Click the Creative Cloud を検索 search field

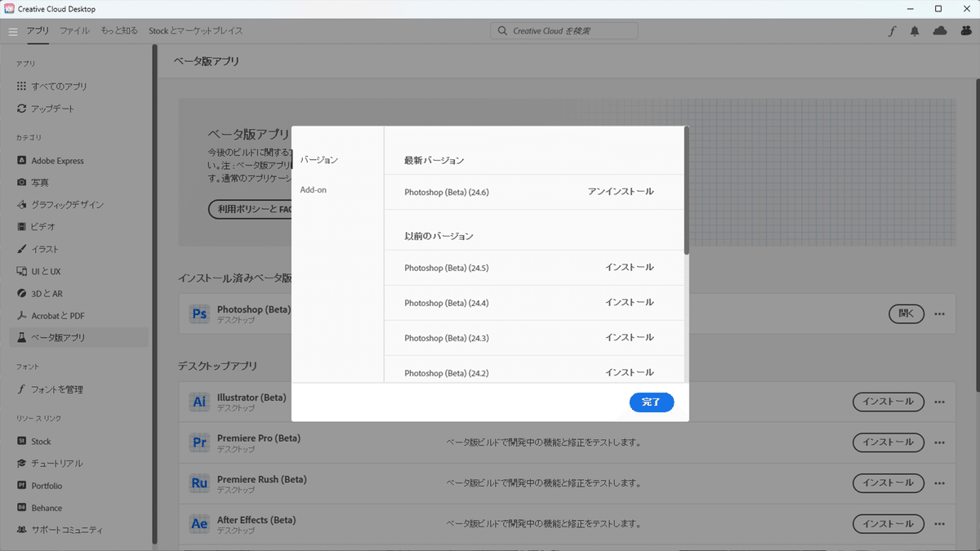tap(564, 31)
